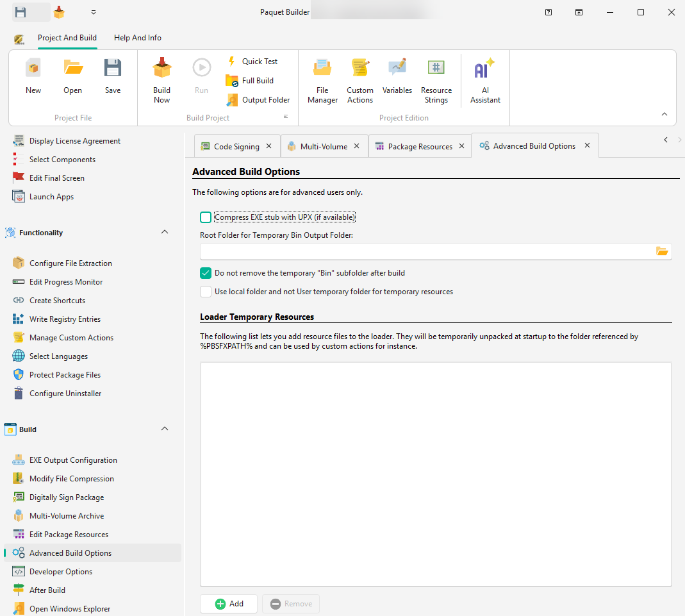This screenshot has width=685, height=616.
Task: Browse for temporary Bin root folder
Action: point(662,251)
